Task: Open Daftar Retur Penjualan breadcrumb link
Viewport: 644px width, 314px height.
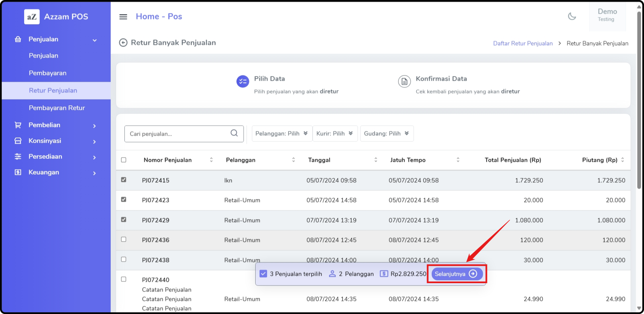Action: point(523,43)
